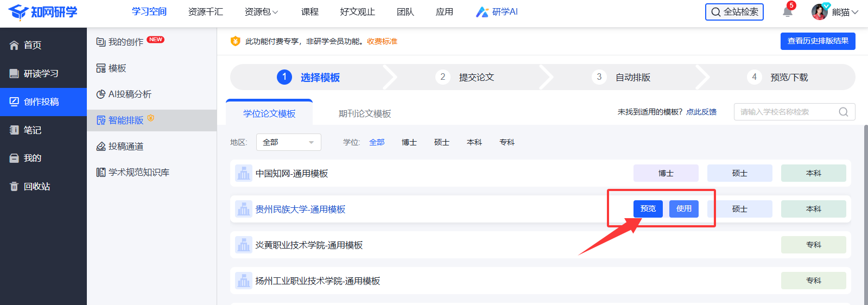Go to 首页 in left sidebar
Image resolution: width=868 pixels, height=305 pixels.
33,45
